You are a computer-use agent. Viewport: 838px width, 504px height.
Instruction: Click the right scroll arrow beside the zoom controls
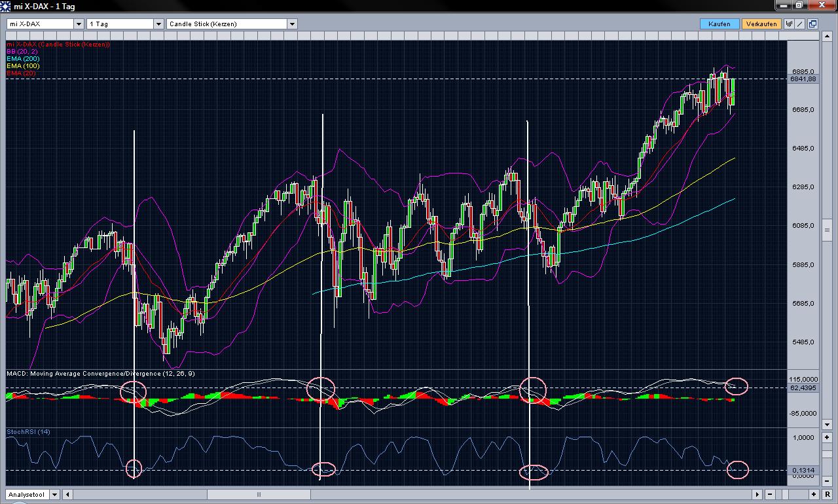point(757,494)
